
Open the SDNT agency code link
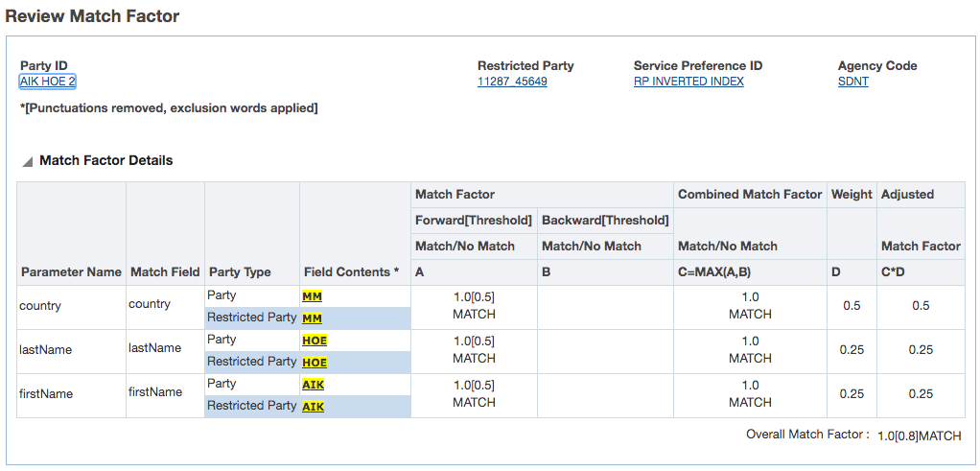(852, 82)
